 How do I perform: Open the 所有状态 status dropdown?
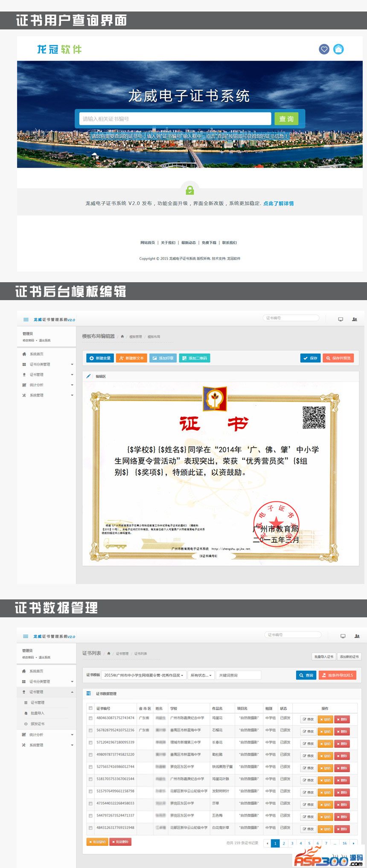point(201,675)
